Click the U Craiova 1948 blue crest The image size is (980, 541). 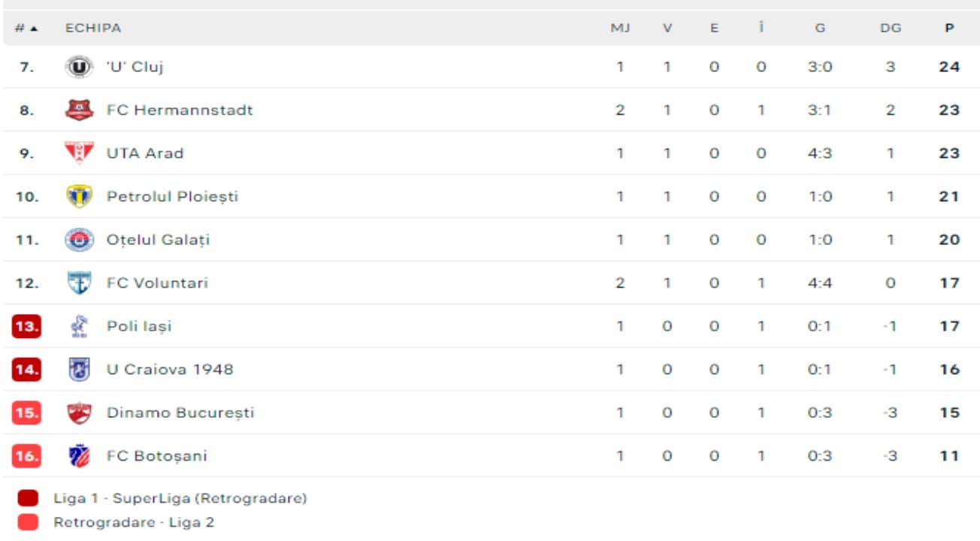[x=79, y=370]
